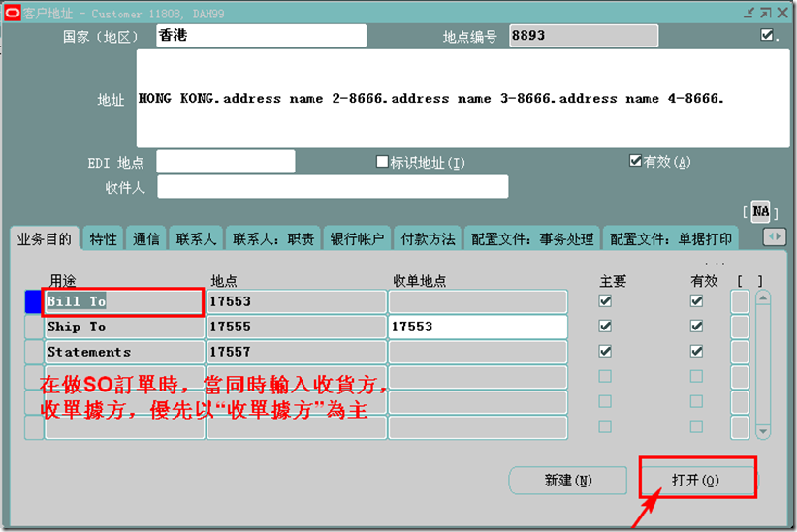
Task: Open the 配置文件: 事务处理 tab
Action: tap(532, 238)
